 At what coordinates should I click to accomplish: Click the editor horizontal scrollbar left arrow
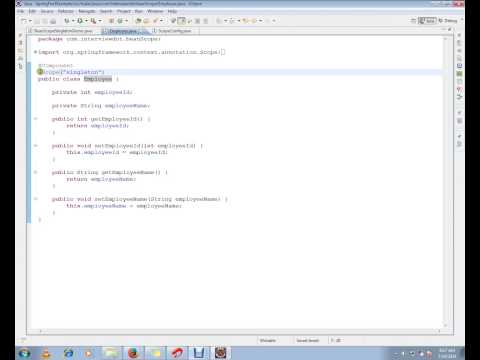click(x=41, y=331)
